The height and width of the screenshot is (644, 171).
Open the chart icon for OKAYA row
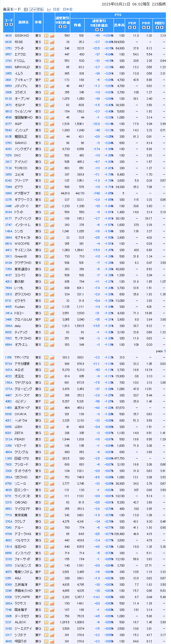[52, 414]
